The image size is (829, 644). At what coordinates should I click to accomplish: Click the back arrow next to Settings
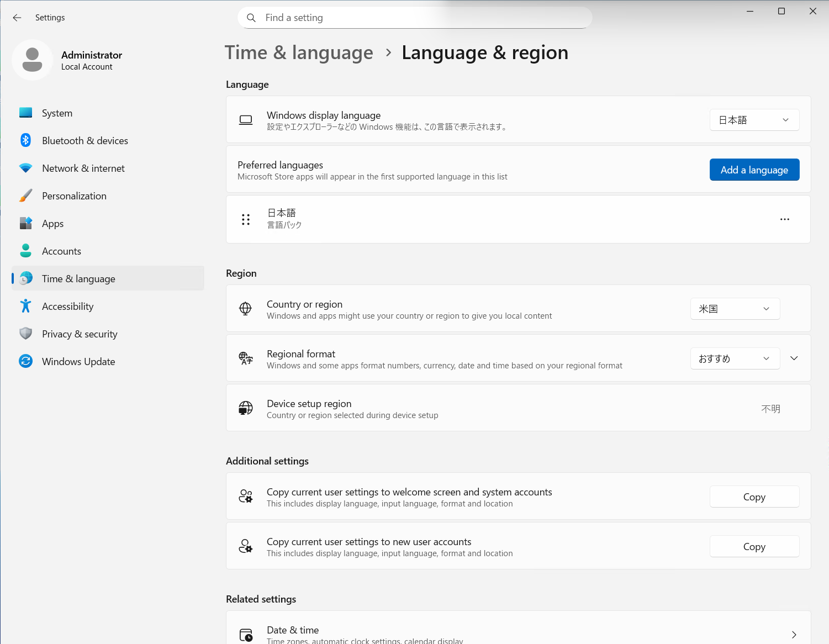pos(17,18)
